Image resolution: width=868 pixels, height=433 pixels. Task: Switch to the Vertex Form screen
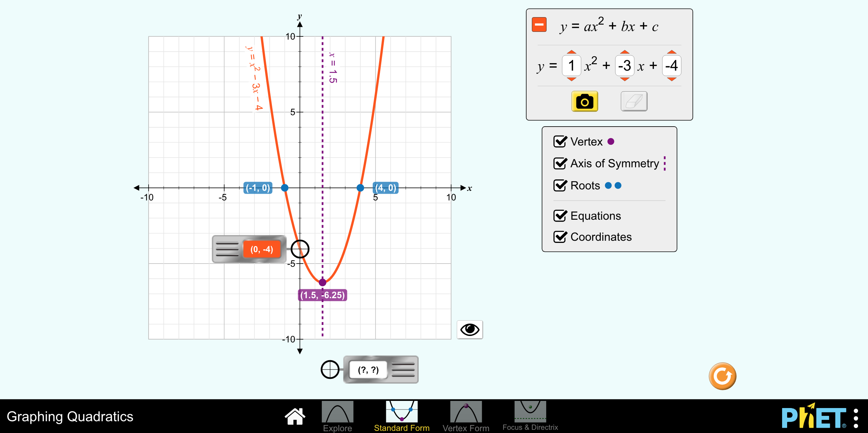point(466,416)
